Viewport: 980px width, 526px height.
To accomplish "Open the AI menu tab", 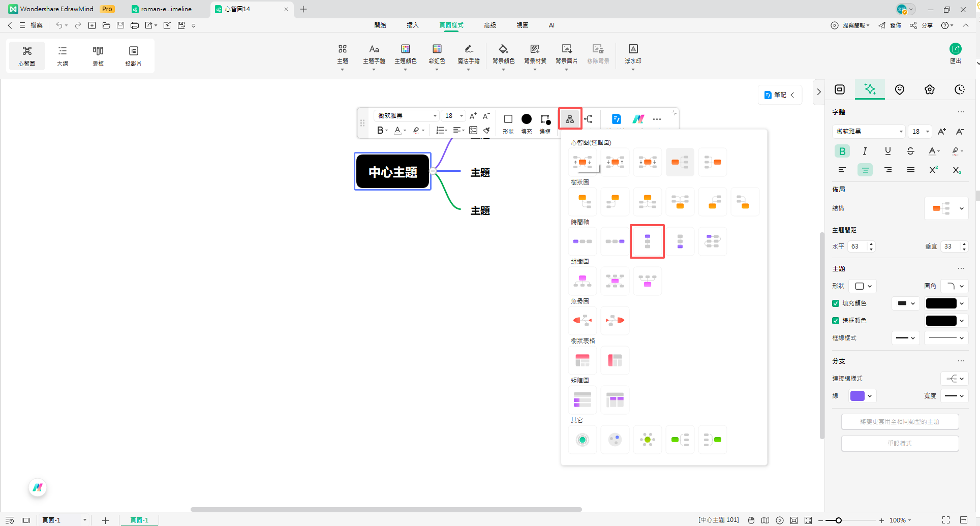I will coord(552,25).
